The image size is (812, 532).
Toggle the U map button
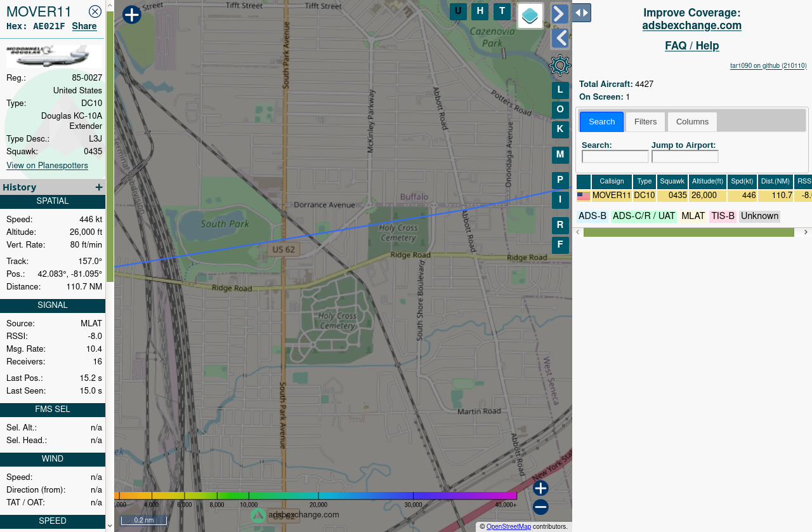click(458, 11)
